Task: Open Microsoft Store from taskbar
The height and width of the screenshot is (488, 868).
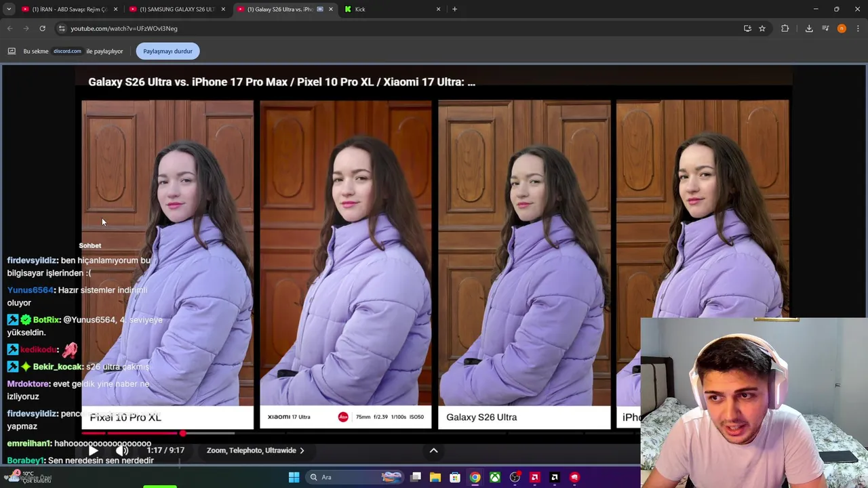Action: [x=455, y=477]
